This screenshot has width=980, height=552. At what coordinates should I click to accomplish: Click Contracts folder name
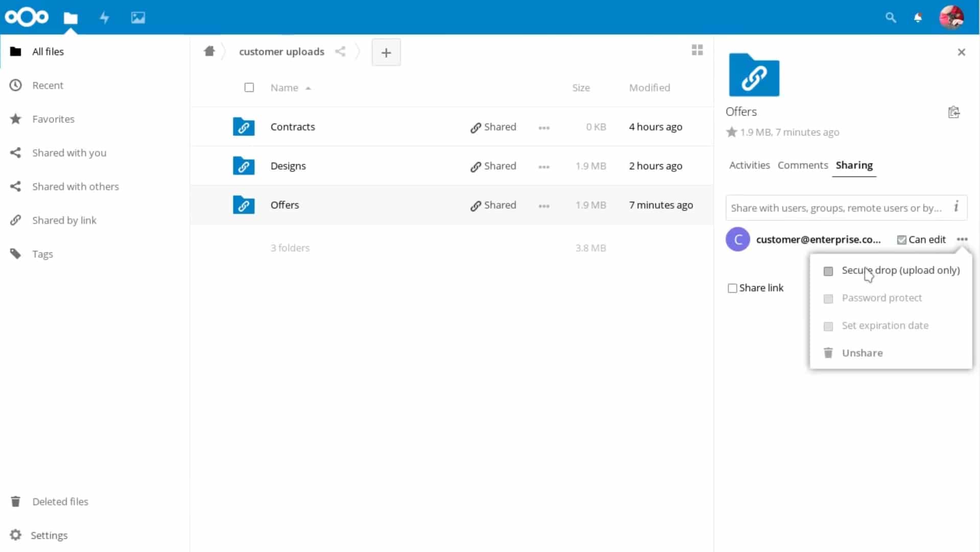pos(293,127)
